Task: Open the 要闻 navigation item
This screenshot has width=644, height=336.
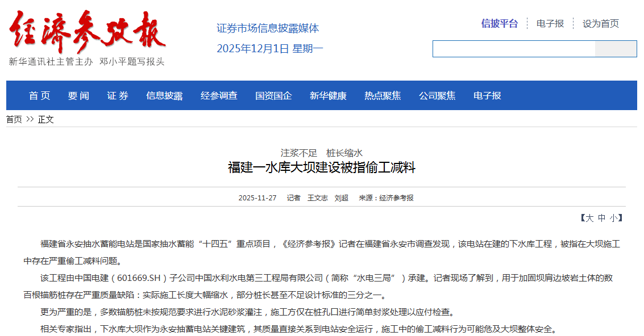Action: coord(78,95)
